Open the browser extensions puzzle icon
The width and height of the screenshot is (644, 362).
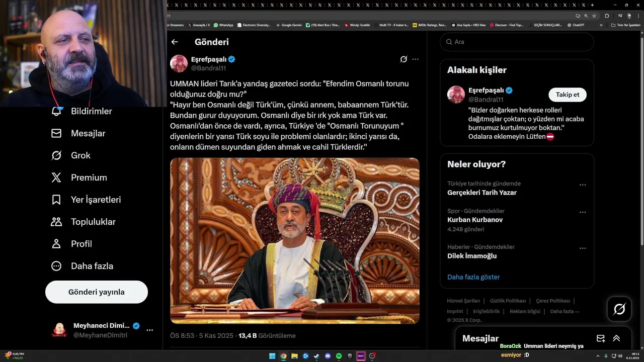607,16
